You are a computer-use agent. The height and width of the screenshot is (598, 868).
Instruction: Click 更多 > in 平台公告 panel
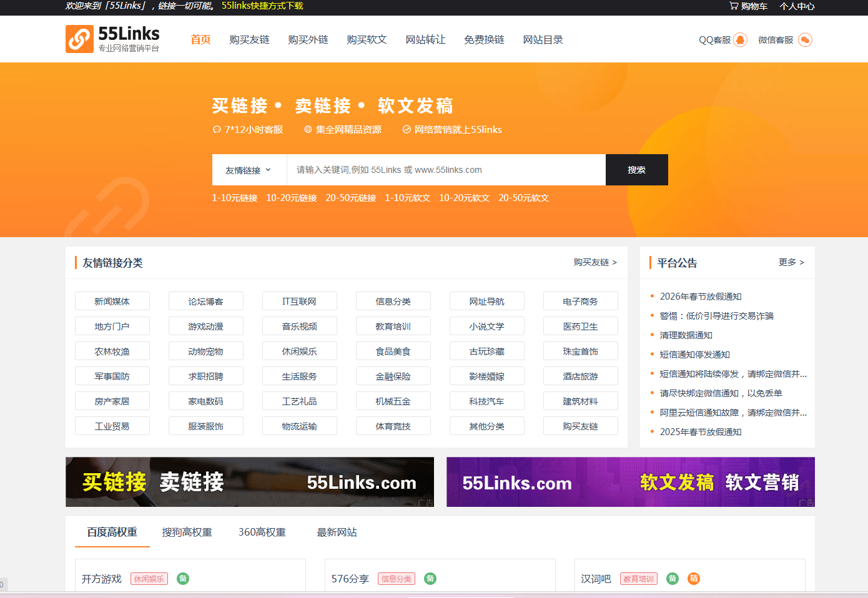791,262
